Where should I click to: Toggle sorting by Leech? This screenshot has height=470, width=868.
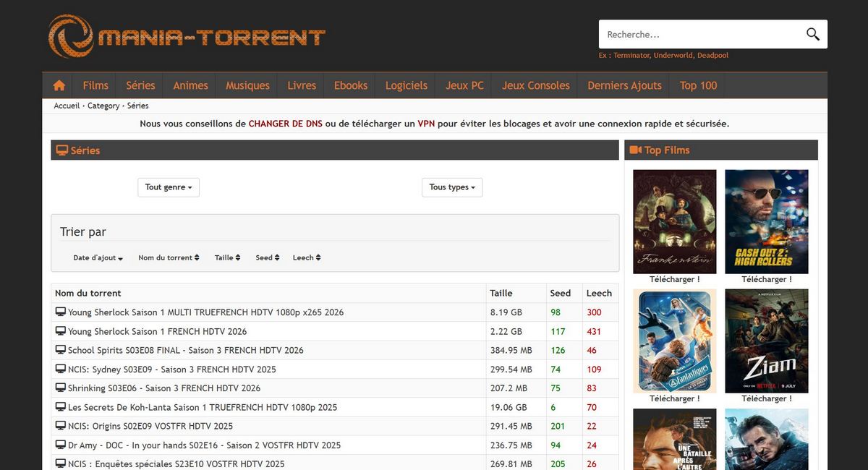point(307,257)
